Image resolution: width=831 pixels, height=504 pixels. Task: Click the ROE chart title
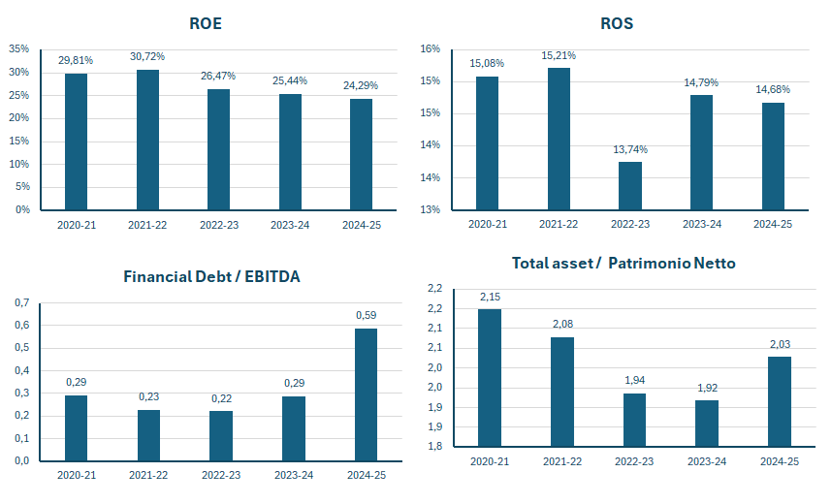206,23
